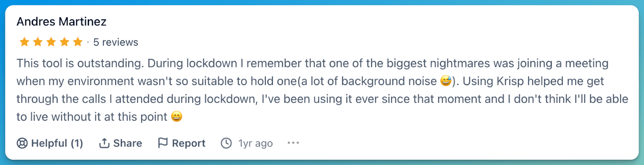Image resolution: width=644 pixels, height=165 pixels.
Task: Open reviewer Andres Martinez's profile name
Action: tap(62, 21)
